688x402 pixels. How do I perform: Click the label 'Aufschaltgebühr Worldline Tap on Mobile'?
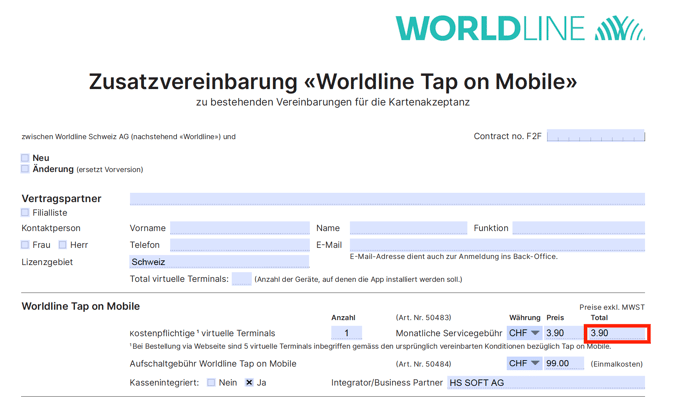tap(213, 364)
